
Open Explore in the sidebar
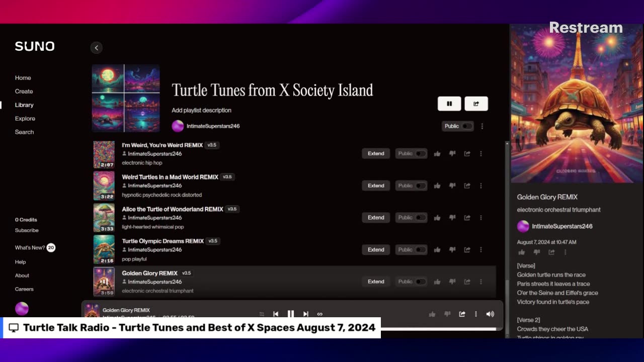(x=25, y=119)
